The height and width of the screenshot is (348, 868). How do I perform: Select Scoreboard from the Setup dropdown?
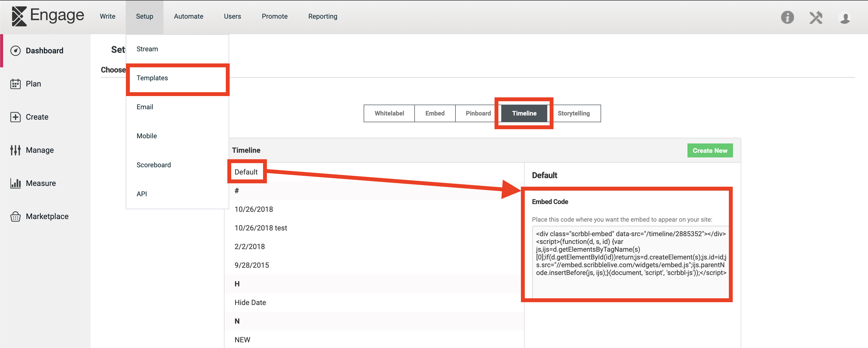[177, 165]
